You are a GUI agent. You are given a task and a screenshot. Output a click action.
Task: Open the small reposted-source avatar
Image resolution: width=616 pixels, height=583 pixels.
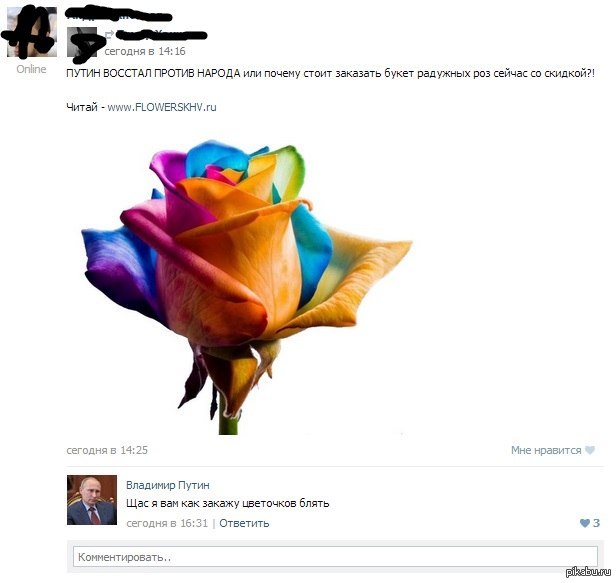coord(82,42)
